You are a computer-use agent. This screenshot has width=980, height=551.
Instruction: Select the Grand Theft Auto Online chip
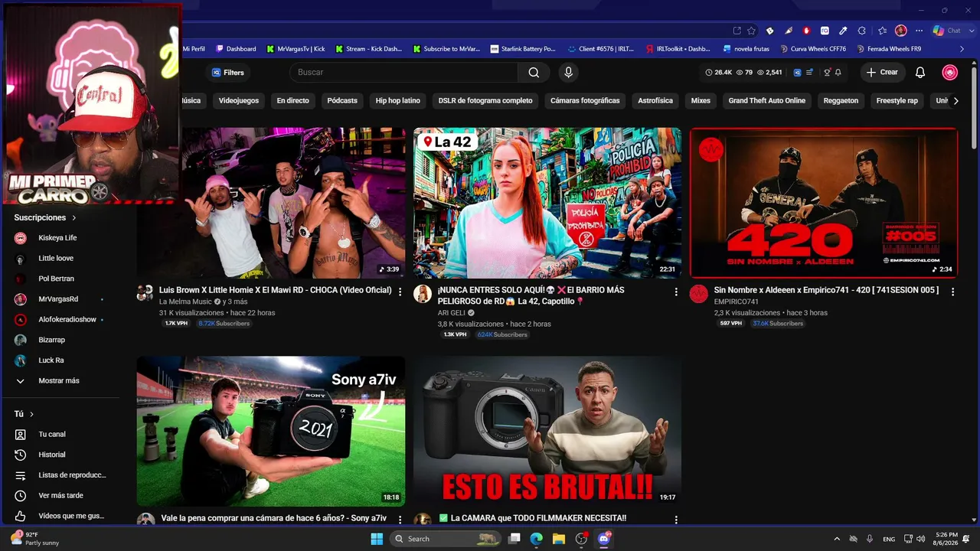[767, 100]
